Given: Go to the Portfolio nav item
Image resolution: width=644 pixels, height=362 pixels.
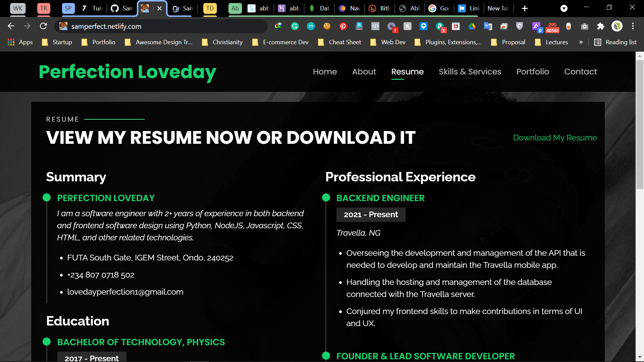Looking at the screenshot, I should click(533, 72).
